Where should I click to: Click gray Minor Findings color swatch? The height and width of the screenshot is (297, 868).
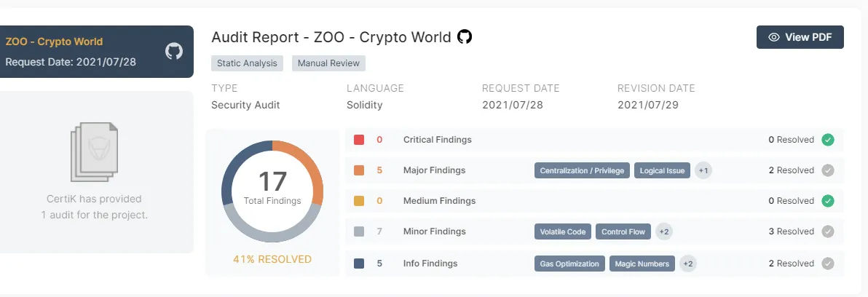[359, 231]
